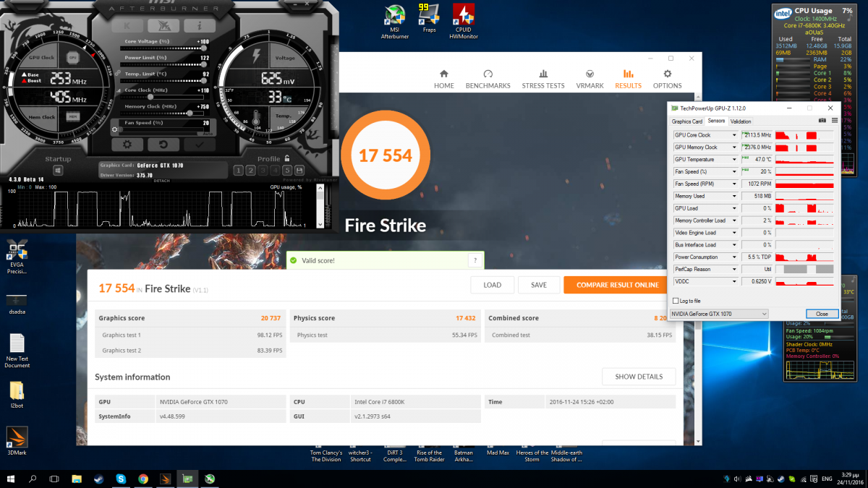Open 3DMark desktop shortcut
Screen dimensions: 868x488
[x=17, y=442]
